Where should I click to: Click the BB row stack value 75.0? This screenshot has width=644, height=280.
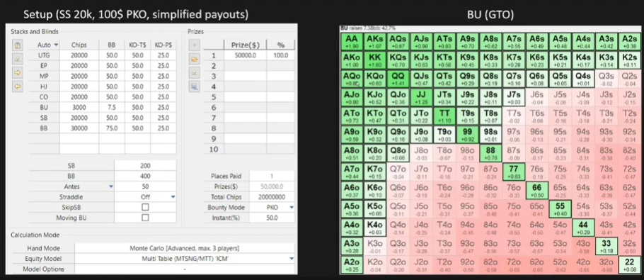(x=112, y=128)
